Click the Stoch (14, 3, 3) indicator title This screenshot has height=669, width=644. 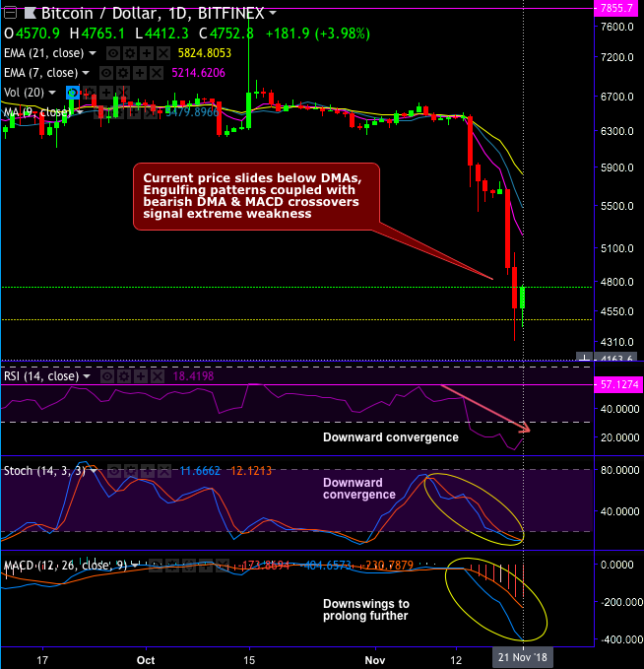pyautogui.click(x=44, y=471)
